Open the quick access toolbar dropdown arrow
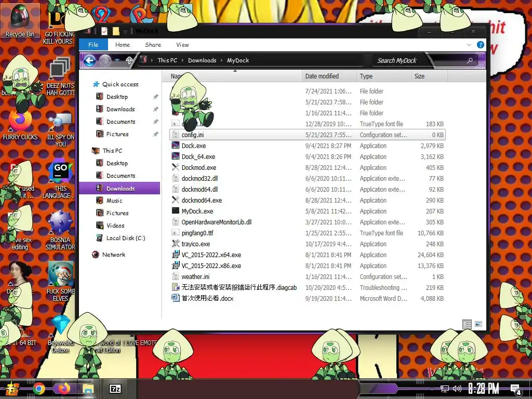The width and height of the screenshot is (532, 399). point(125,32)
